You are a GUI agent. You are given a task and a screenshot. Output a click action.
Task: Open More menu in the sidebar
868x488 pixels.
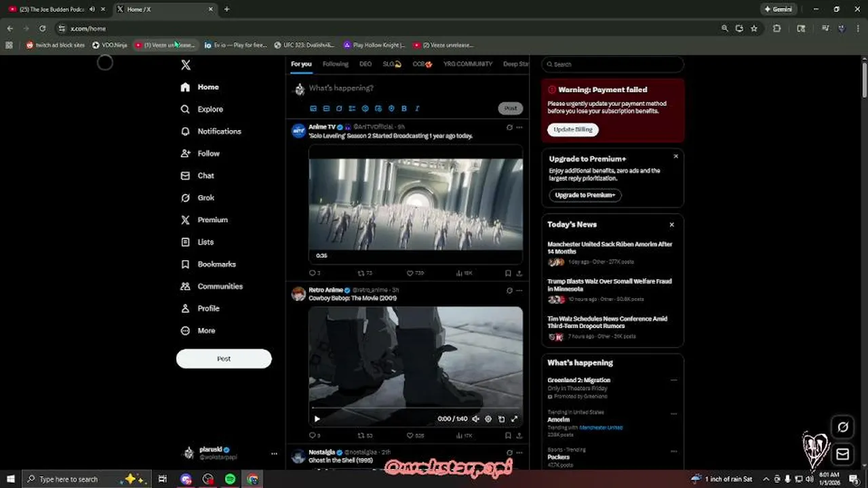[198, 331]
